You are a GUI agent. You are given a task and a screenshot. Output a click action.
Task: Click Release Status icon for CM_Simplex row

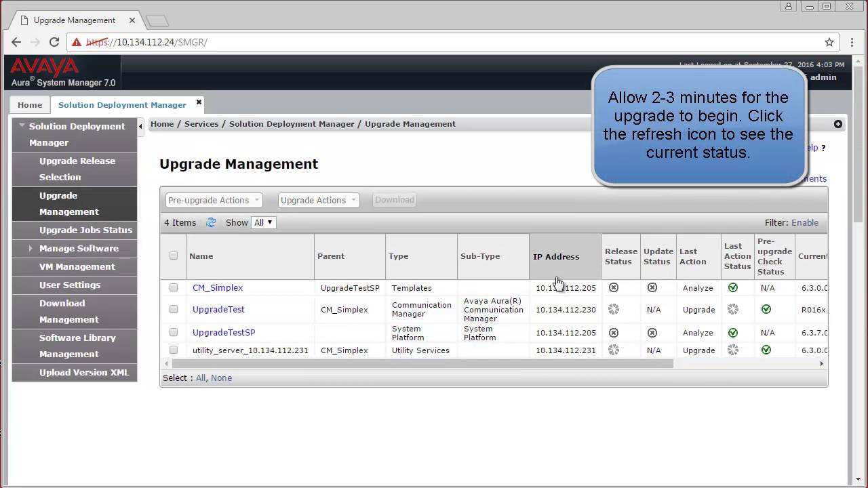pyautogui.click(x=614, y=287)
